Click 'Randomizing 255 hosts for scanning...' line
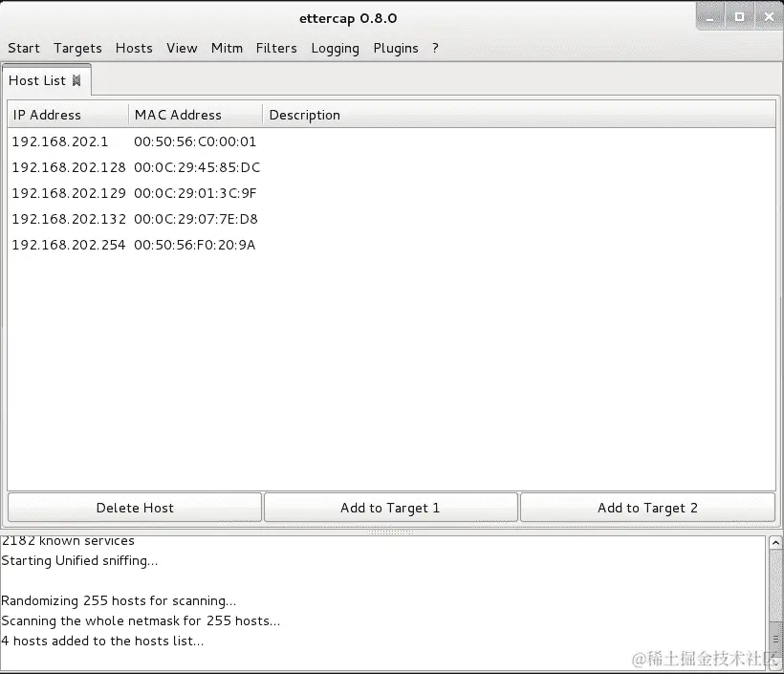784x674 pixels. (119, 601)
